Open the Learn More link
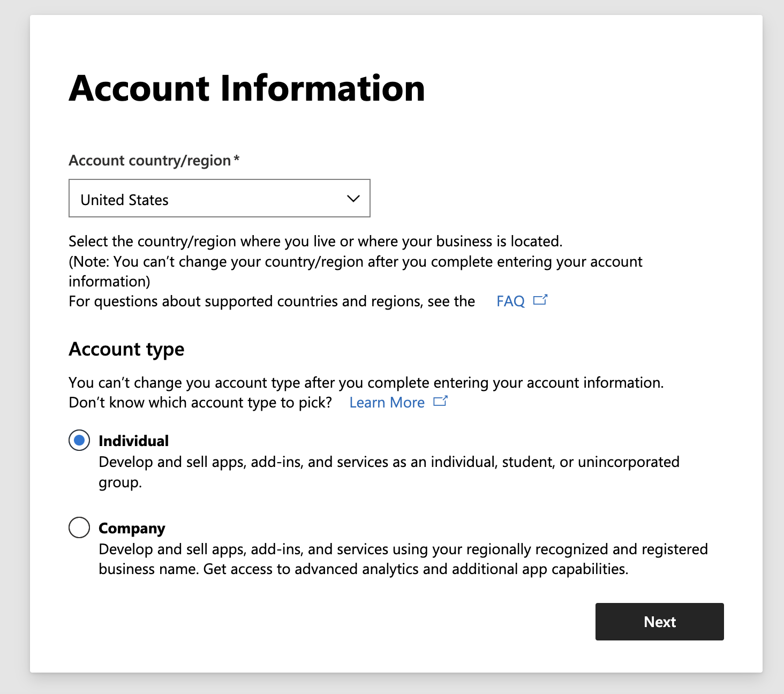Viewport: 784px width, 694px height. click(x=387, y=403)
